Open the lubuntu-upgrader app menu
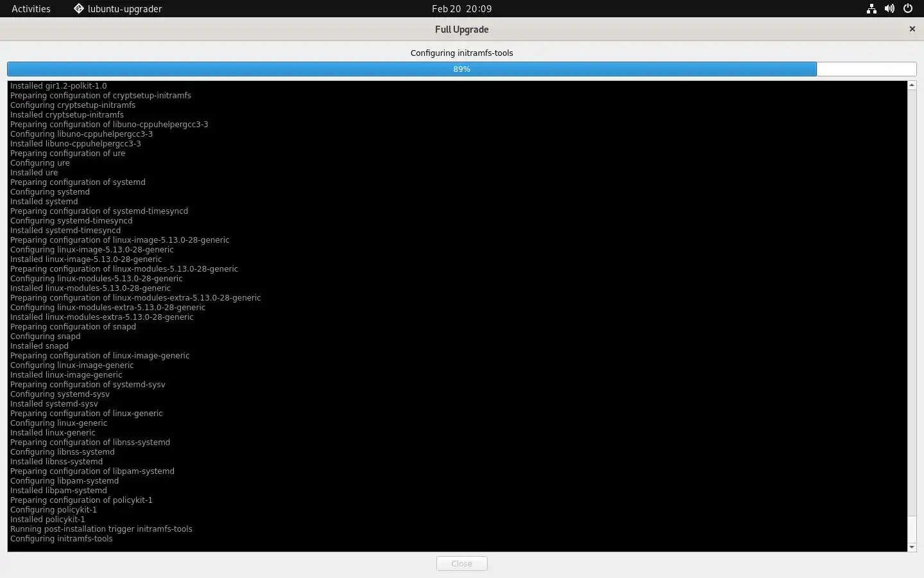The width and height of the screenshot is (924, 578). 117,8
